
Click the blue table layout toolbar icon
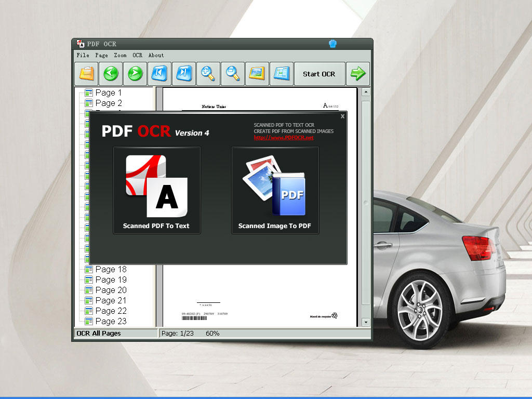pos(282,74)
